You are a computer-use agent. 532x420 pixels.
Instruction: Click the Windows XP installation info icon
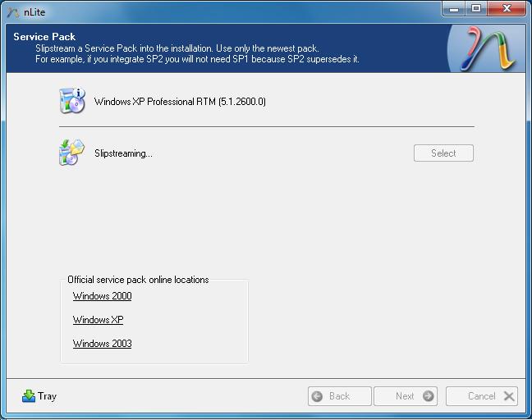tap(72, 101)
